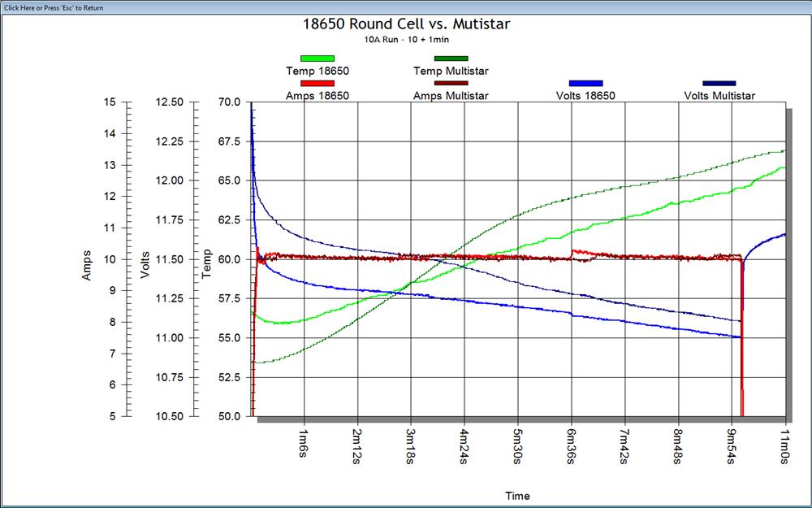Click the '8' Amps axis value
812x508 pixels.
(113, 323)
